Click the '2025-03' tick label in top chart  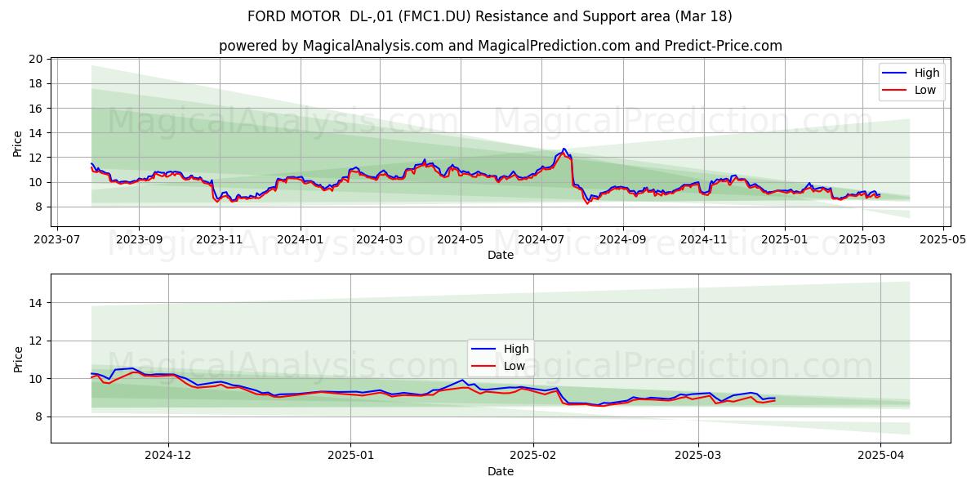click(x=862, y=240)
